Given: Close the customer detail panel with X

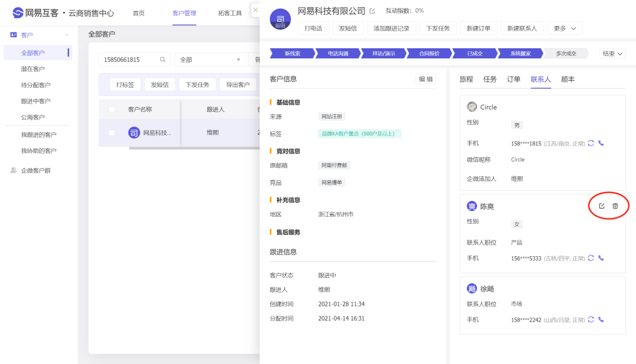Looking at the screenshot, I should coord(255,10).
